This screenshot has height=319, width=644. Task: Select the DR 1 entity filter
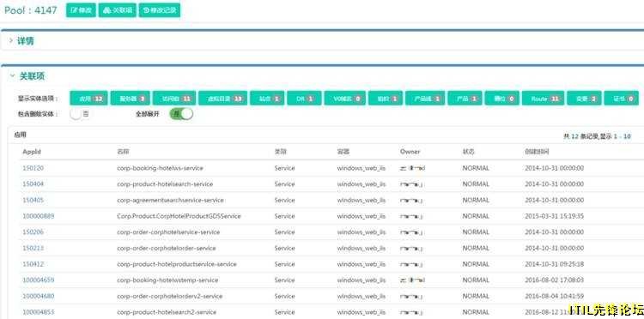(x=304, y=99)
